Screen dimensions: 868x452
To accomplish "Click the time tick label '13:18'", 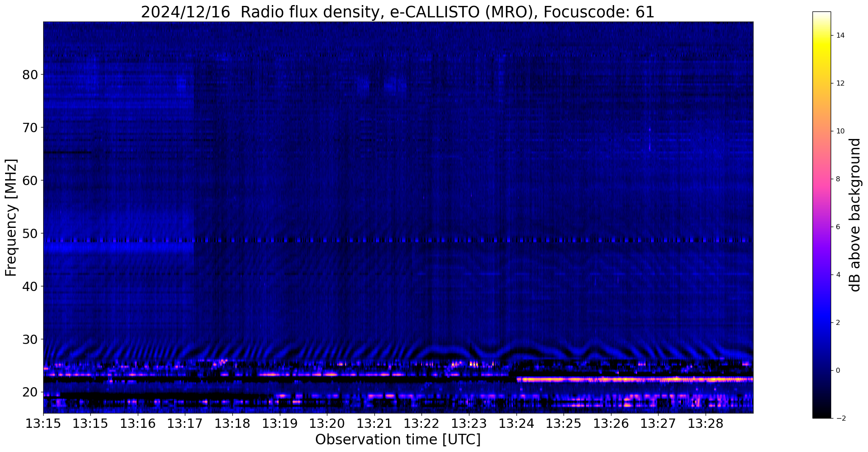I will 232,423.
